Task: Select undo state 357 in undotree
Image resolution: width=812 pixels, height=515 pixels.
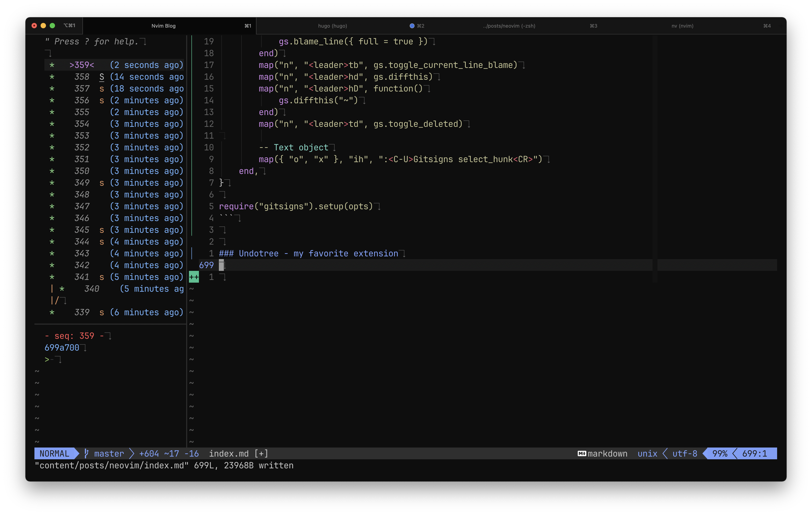Action: click(x=114, y=89)
